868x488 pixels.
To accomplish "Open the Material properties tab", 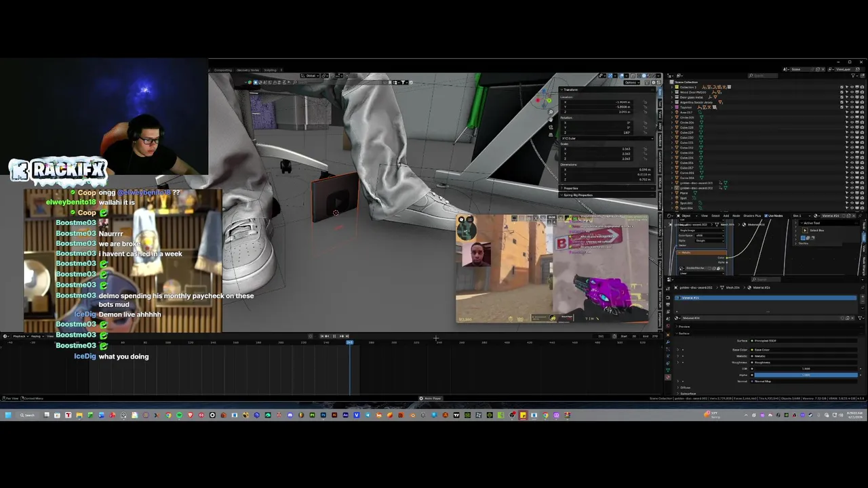I will (x=668, y=378).
